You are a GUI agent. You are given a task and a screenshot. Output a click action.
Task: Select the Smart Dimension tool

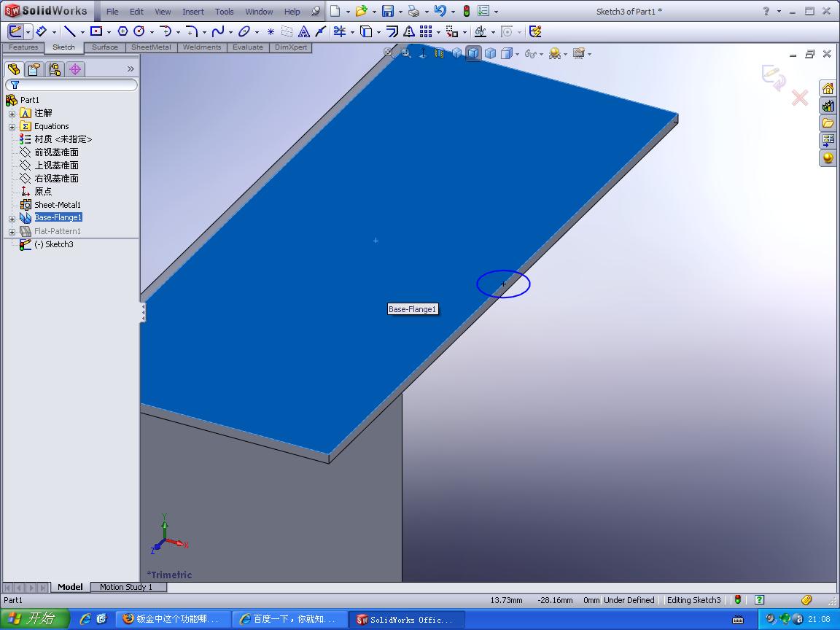(42, 31)
